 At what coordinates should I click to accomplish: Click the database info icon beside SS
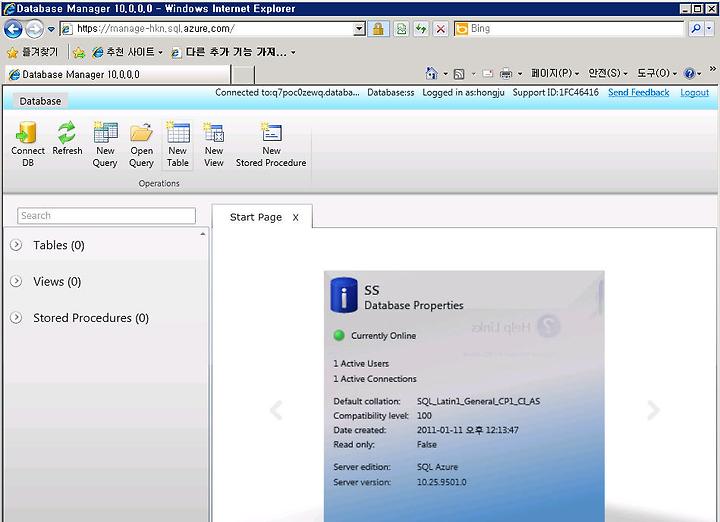tap(343, 295)
